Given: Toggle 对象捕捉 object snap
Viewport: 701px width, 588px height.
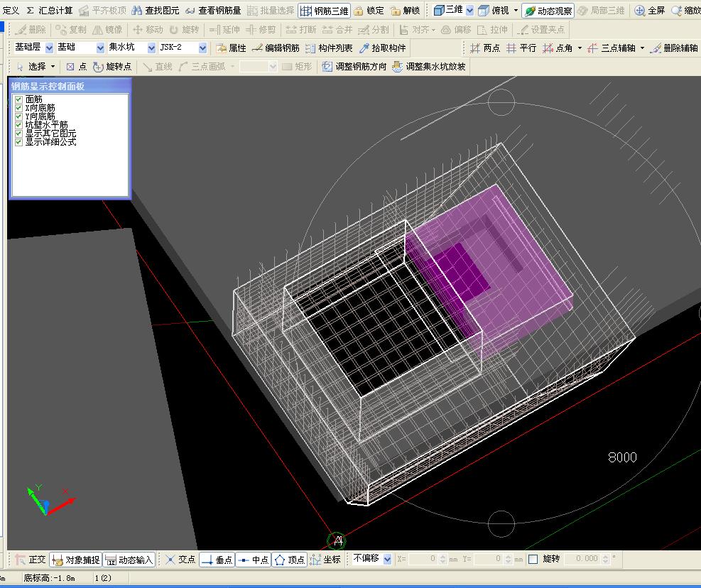Looking at the screenshot, I should pyautogui.click(x=75, y=560).
